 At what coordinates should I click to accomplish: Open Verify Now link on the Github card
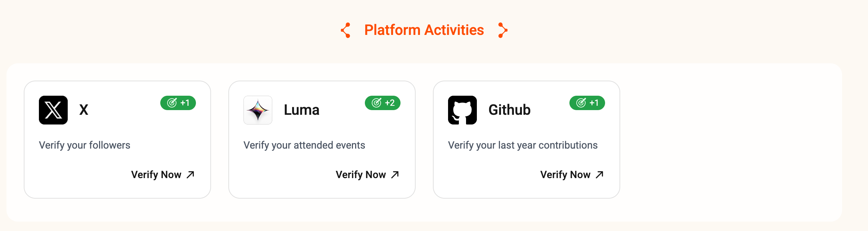click(572, 175)
